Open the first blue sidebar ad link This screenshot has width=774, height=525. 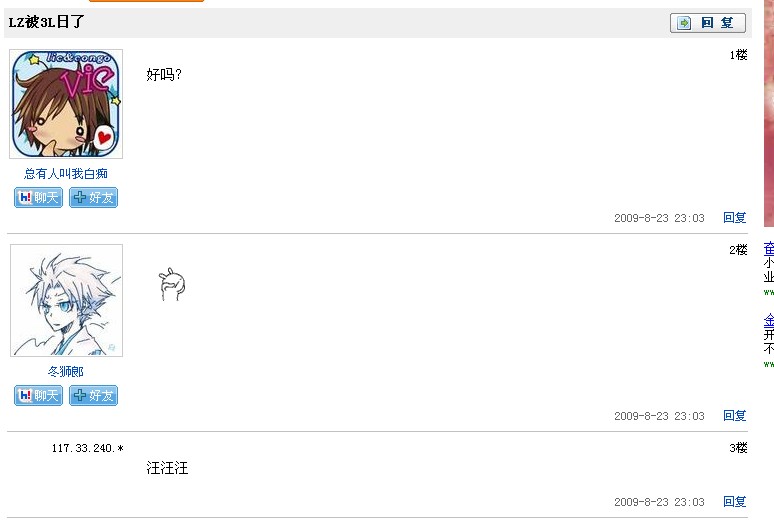[x=769, y=248]
